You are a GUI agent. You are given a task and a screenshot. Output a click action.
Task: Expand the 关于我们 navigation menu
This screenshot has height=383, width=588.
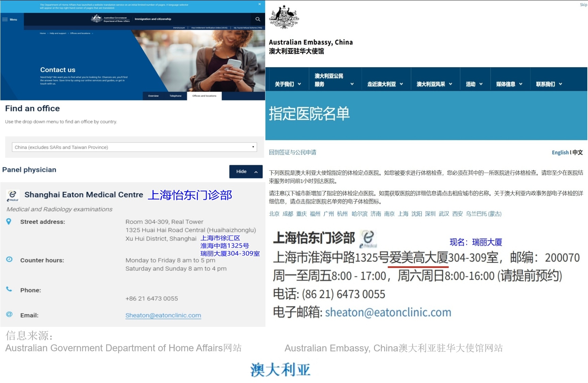coord(288,84)
